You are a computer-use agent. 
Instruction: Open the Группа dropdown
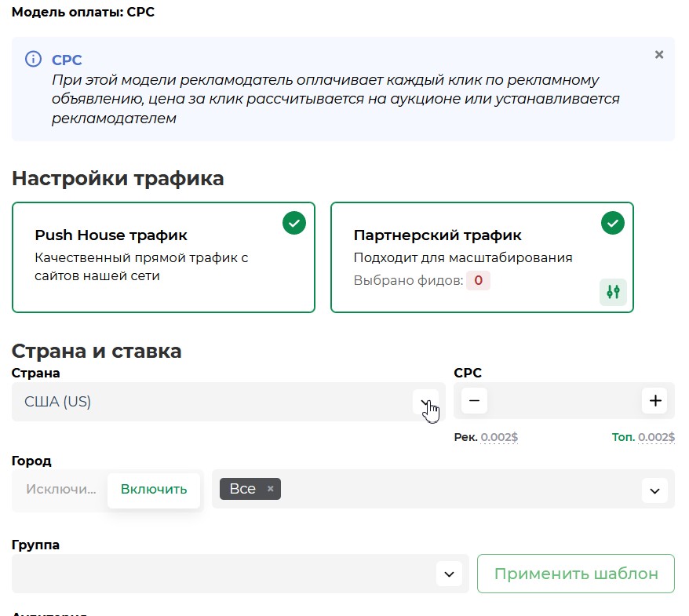click(x=449, y=574)
